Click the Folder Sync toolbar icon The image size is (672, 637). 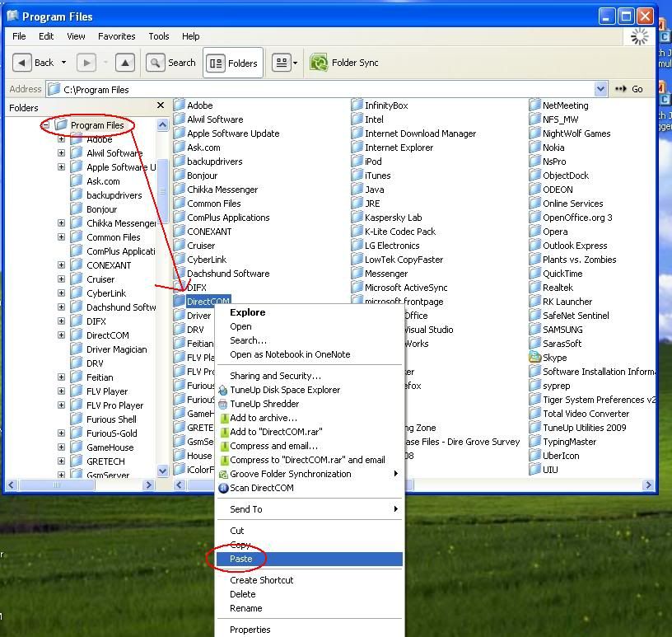(319, 63)
